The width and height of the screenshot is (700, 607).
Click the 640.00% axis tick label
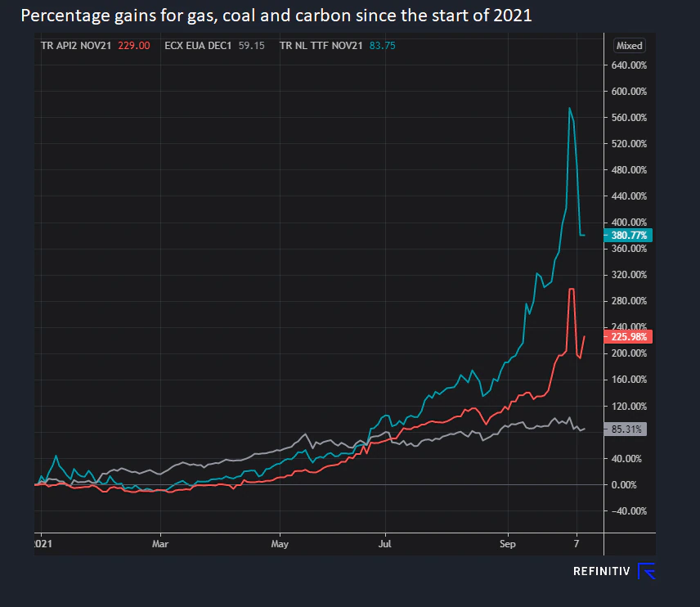629,65
